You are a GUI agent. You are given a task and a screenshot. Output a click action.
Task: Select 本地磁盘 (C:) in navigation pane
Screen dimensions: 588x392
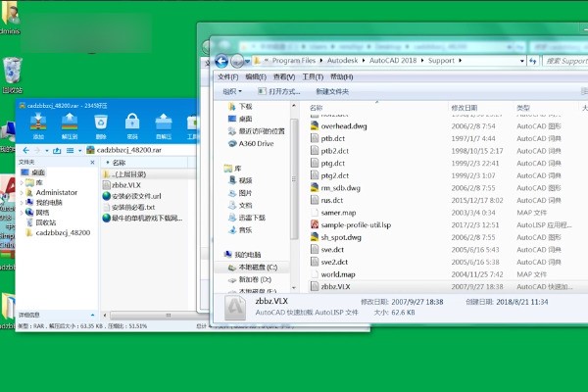pyautogui.click(x=253, y=268)
